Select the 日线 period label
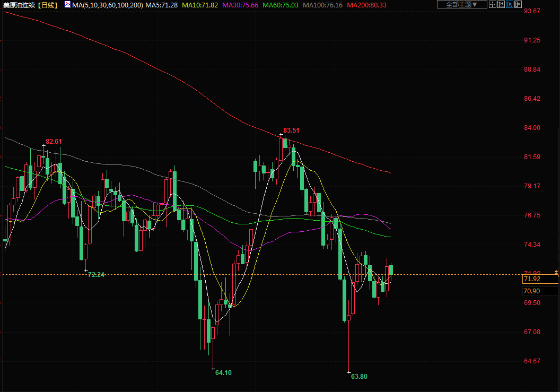Viewport: 560px width, 392px height. (48, 5)
